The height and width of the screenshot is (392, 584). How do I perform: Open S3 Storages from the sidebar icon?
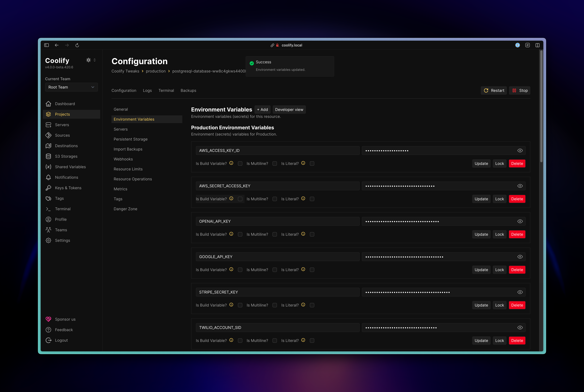pyautogui.click(x=48, y=156)
